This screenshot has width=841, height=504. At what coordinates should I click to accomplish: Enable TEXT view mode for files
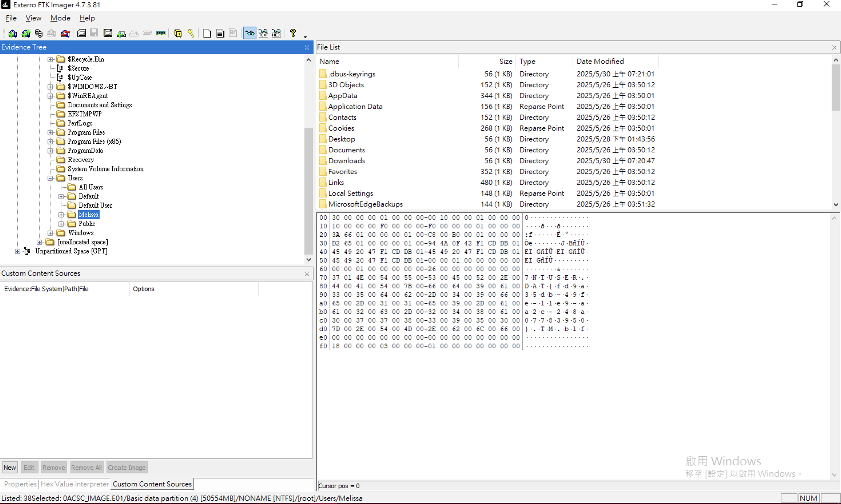pyautogui.click(x=263, y=33)
